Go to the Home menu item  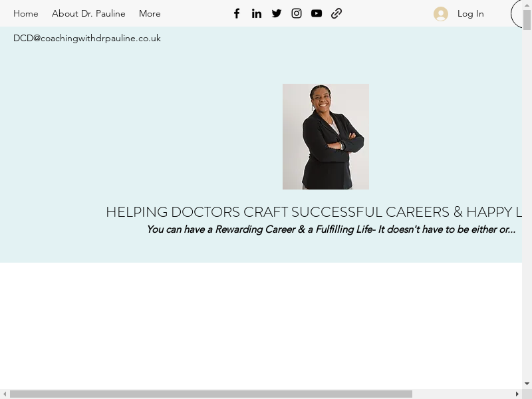click(x=26, y=13)
